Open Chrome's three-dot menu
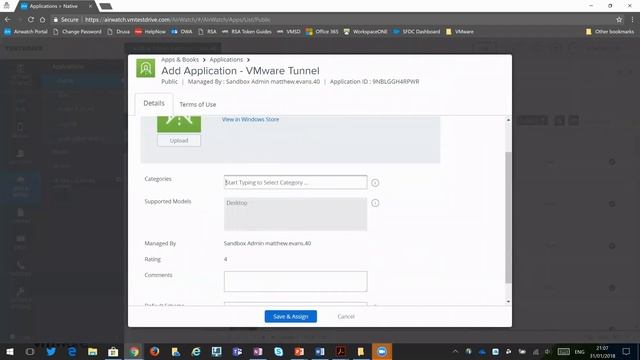The image size is (640, 360). [x=632, y=20]
